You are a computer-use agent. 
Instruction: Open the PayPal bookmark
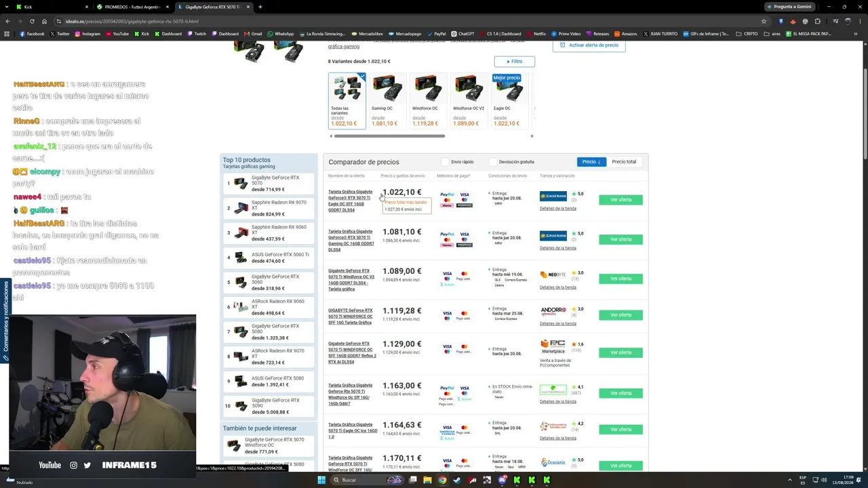[436, 34]
